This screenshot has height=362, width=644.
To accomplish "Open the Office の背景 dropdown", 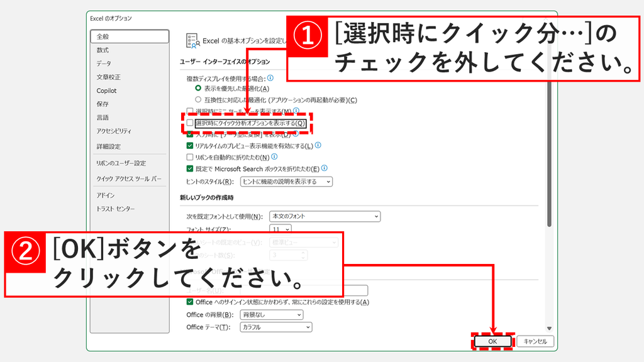I will pyautogui.click(x=272, y=315).
